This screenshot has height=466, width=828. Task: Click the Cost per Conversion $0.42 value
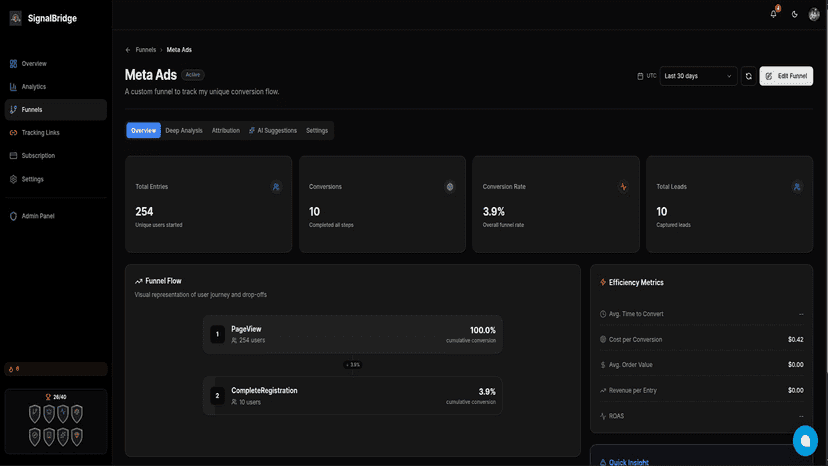[x=795, y=340]
